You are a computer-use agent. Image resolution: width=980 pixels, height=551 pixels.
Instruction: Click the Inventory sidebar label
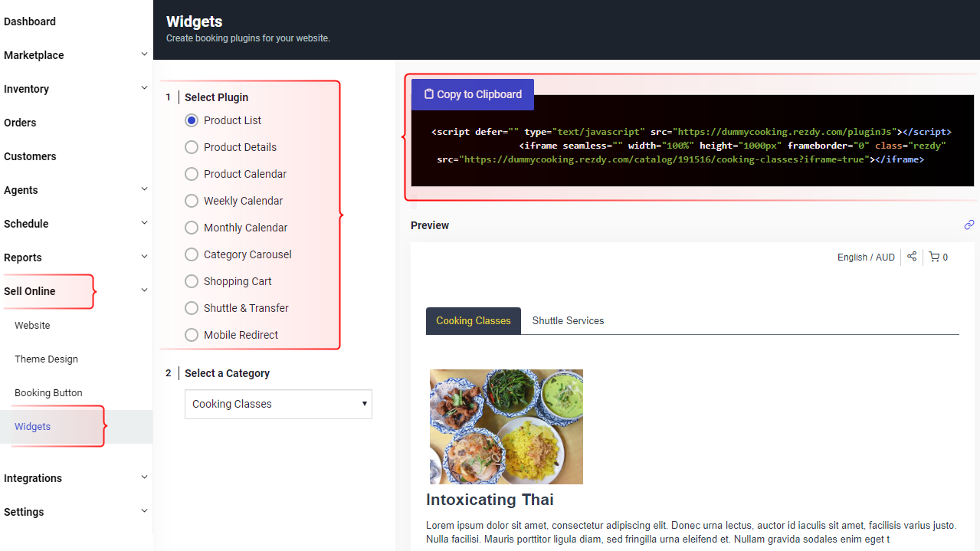tap(26, 89)
